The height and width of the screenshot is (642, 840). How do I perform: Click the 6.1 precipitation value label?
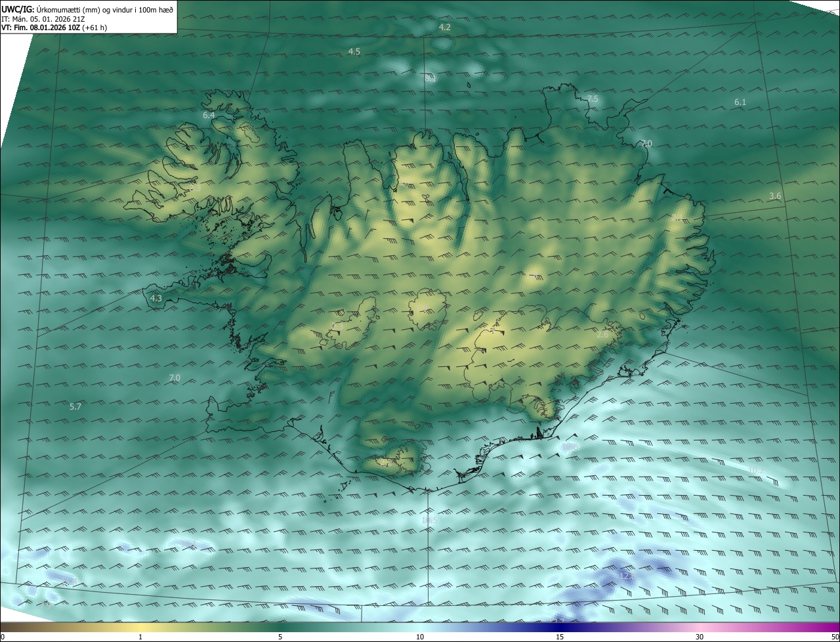tap(740, 102)
